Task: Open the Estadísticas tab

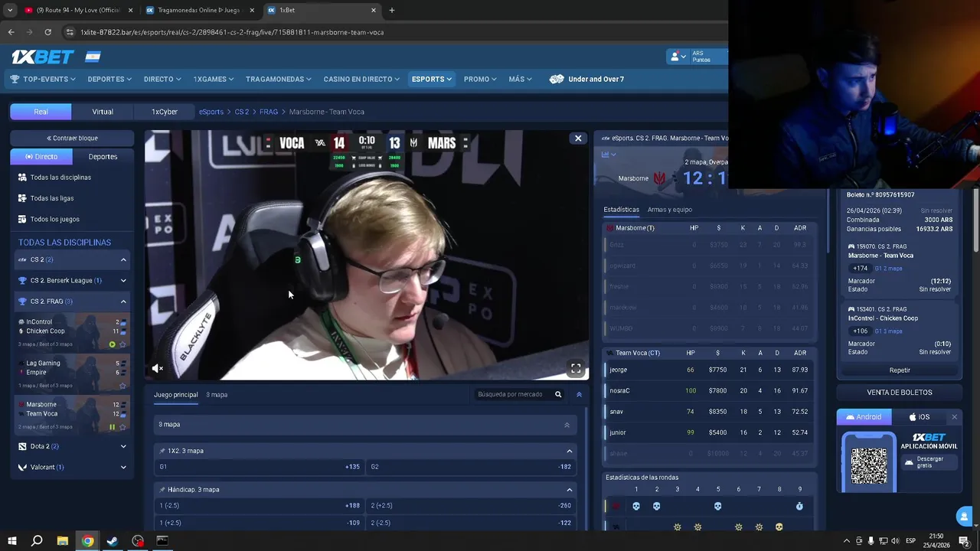Action: pos(621,210)
